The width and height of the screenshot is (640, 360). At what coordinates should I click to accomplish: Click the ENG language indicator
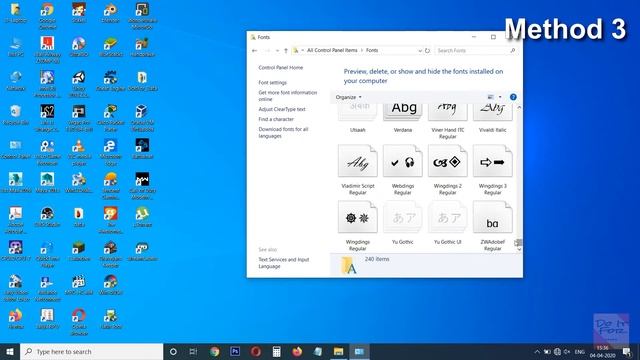click(580, 351)
